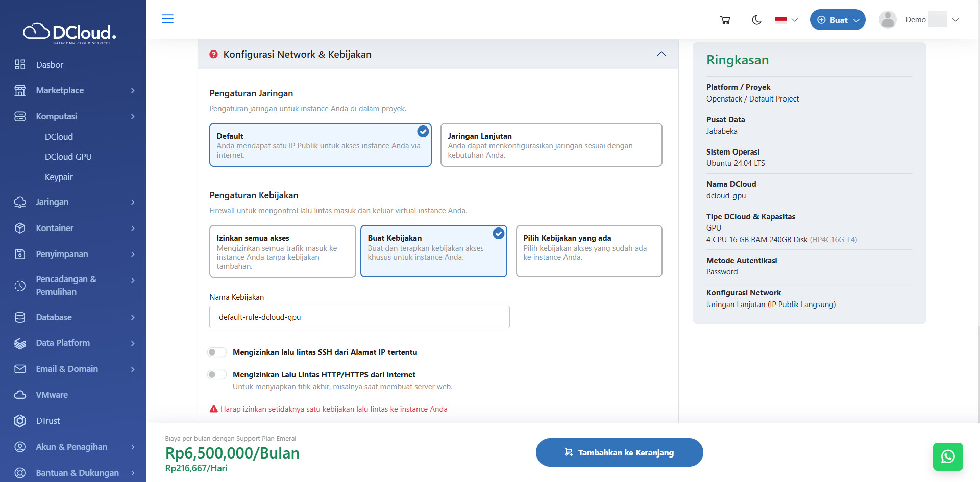Open DCloud under Komputasi
980x482 pixels.
pyautogui.click(x=59, y=137)
